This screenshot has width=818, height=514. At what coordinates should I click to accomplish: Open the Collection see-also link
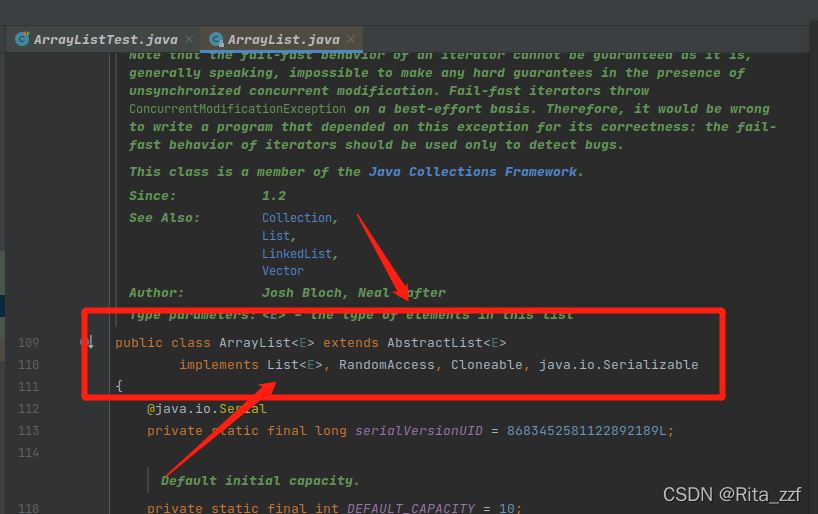tap(297, 218)
